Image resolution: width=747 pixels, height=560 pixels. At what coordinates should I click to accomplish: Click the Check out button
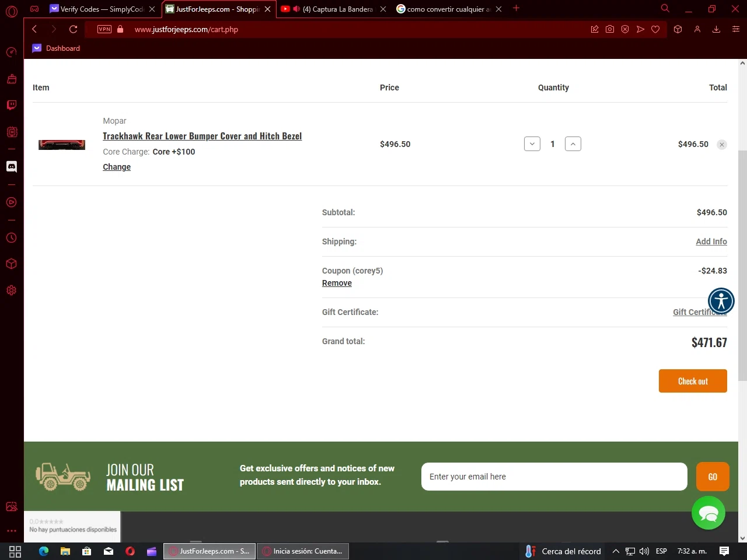tap(693, 381)
